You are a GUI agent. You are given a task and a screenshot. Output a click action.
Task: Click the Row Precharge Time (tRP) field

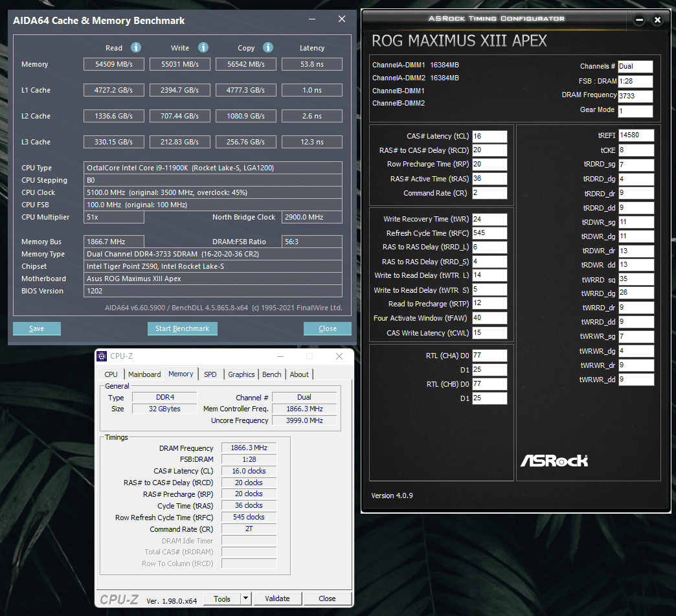(490, 165)
